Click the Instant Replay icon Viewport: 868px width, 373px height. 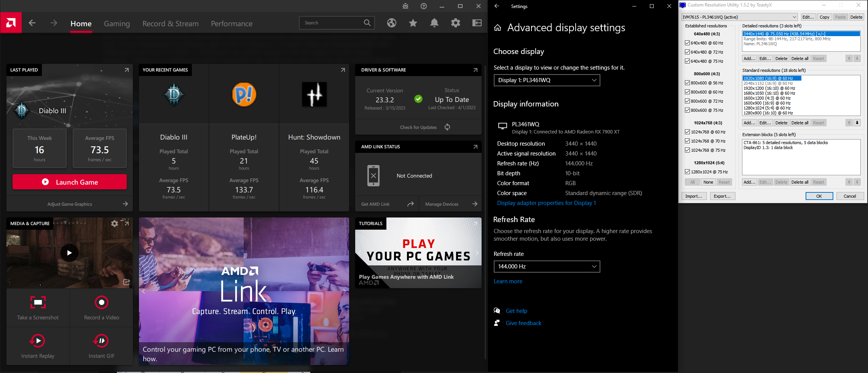click(38, 341)
